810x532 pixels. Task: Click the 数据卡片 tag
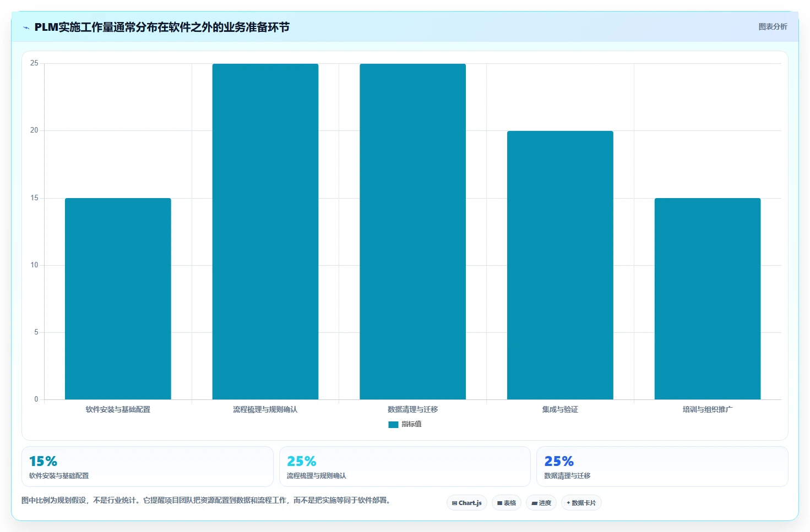click(581, 503)
